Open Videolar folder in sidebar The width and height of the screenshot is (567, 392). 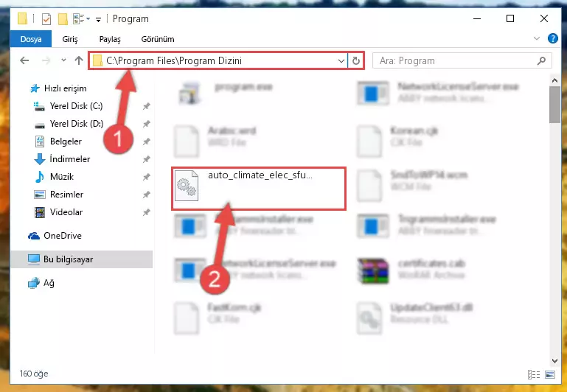point(66,212)
